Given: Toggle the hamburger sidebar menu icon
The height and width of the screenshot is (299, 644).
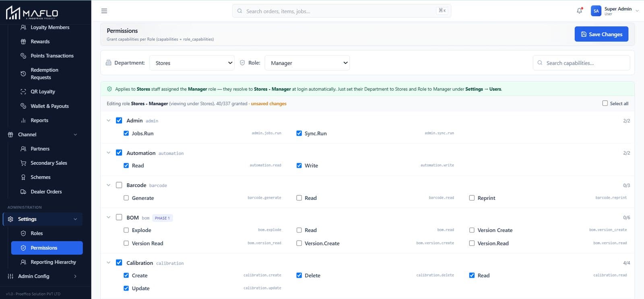Looking at the screenshot, I should (x=104, y=11).
